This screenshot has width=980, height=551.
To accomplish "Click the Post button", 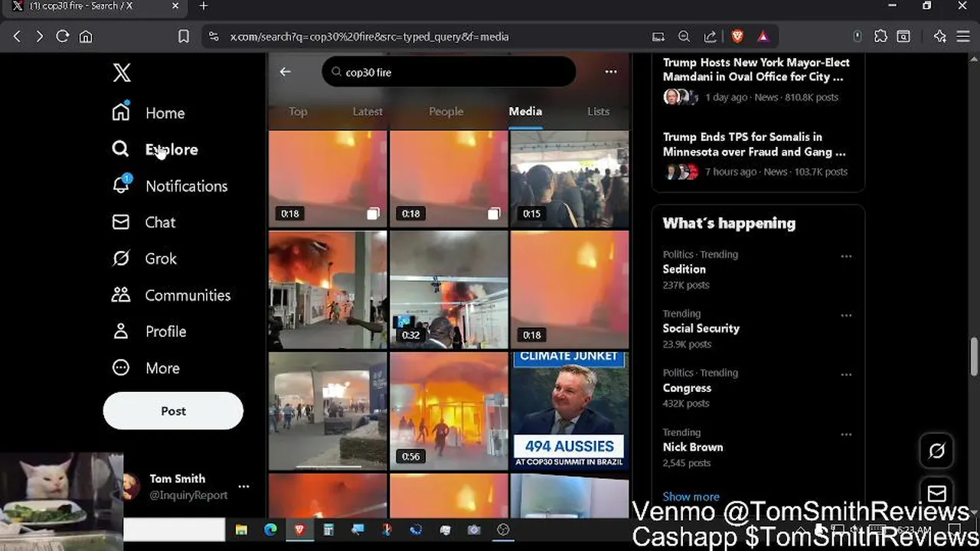I will click(173, 411).
